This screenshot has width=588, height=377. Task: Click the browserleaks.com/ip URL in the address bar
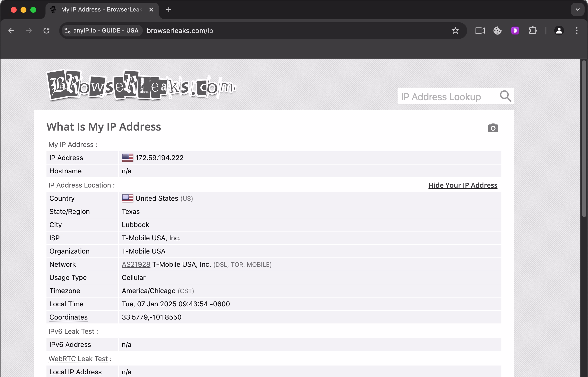[x=180, y=31]
